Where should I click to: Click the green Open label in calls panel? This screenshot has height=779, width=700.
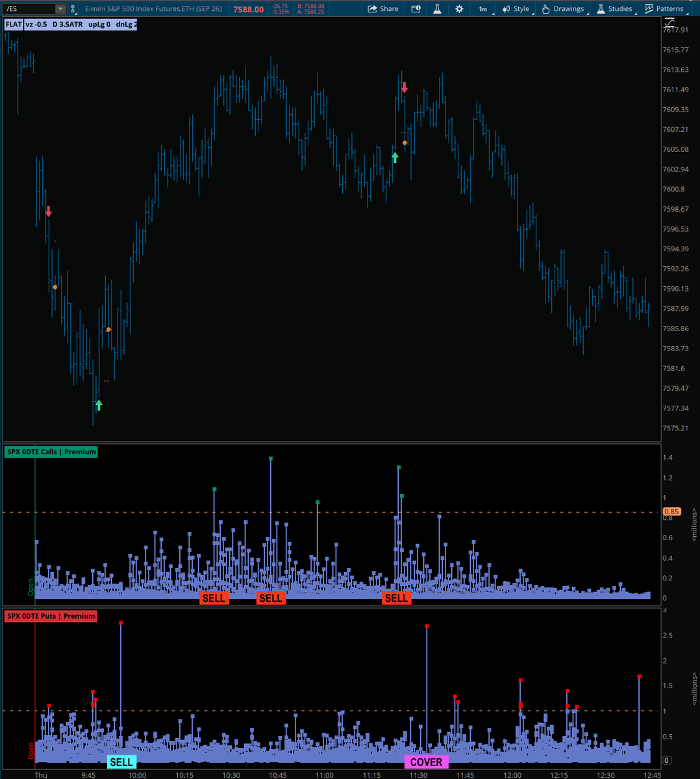[31, 587]
